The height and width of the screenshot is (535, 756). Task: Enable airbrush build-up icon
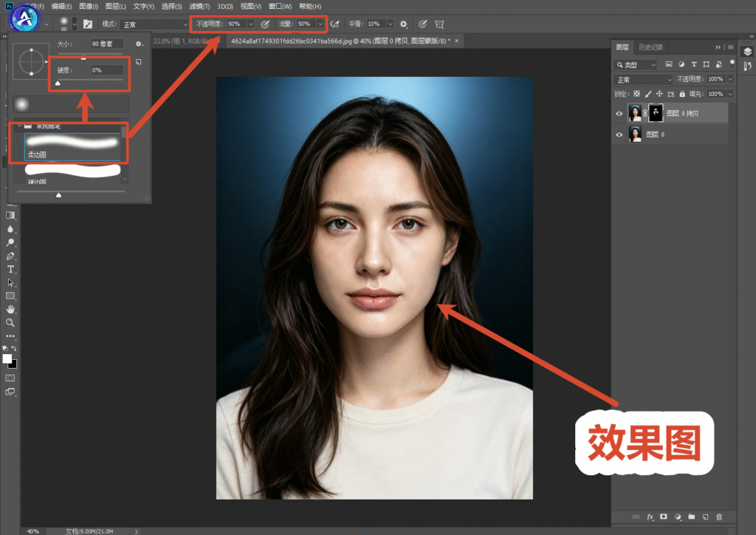pyautogui.click(x=334, y=24)
